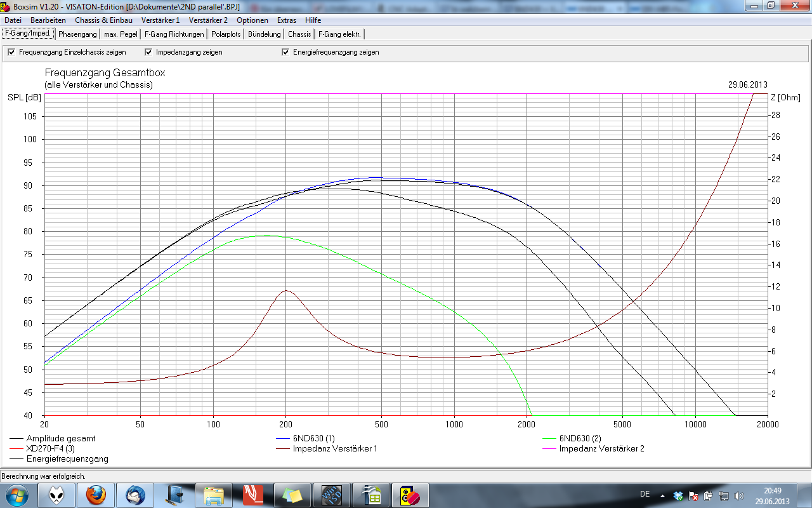The image size is (812, 508).
Task: Open the Datei menu
Action: click(13, 20)
